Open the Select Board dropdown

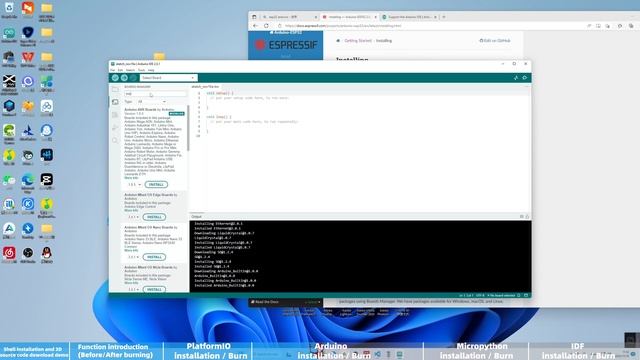coord(168,78)
